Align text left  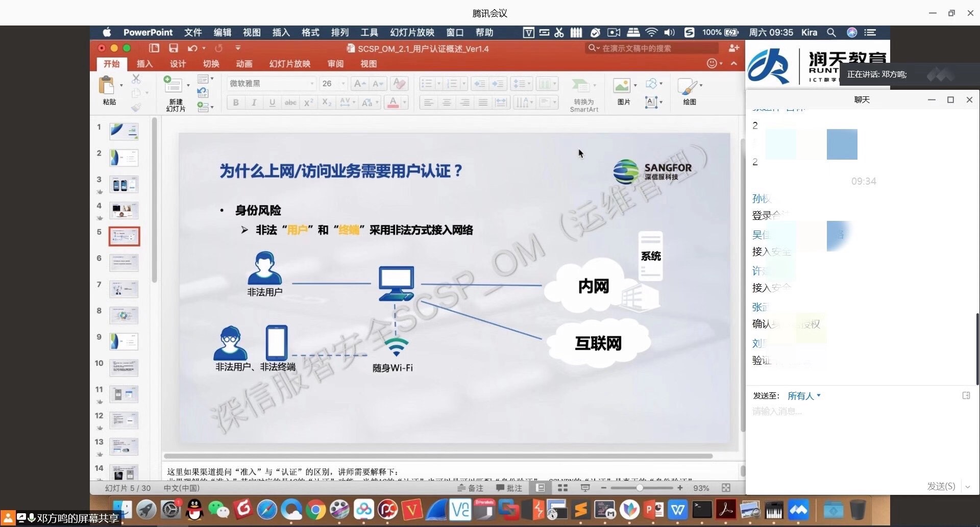pyautogui.click(x=428, y=103)
